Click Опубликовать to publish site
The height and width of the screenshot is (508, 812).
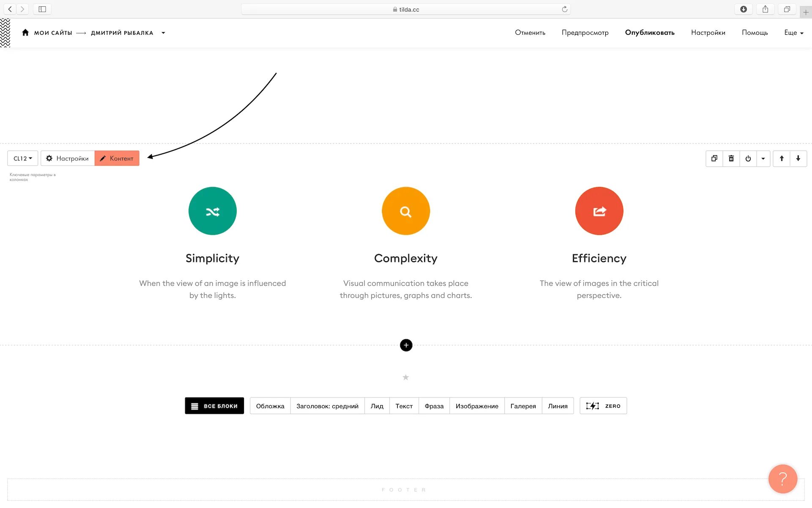coord(650,32)
